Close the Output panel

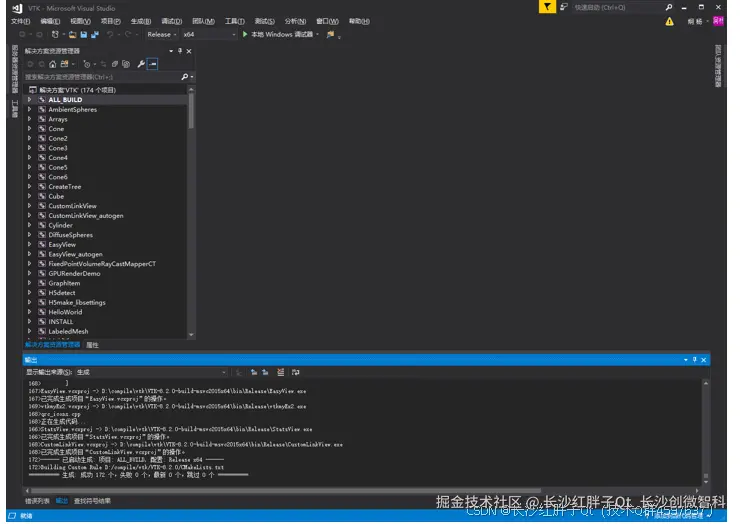[x=704, y=360]
